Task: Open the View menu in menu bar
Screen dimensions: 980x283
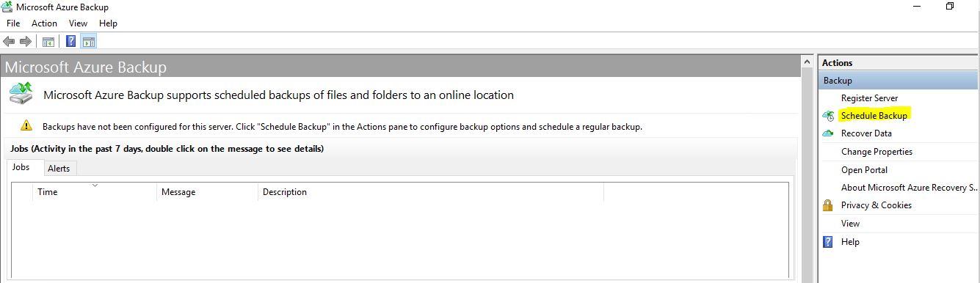Action: (78, 23)
